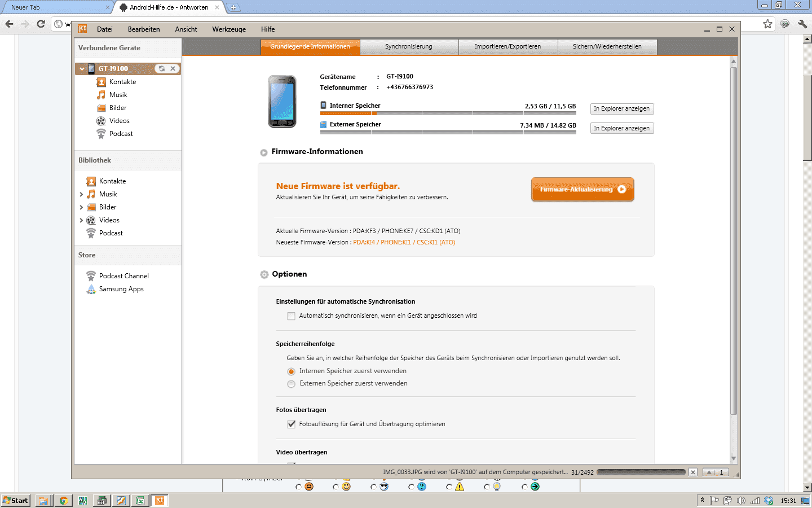The image size is (812, 508).
Task: Expand the transfer queue counter at bottom
Action: (x=716, y=472)
